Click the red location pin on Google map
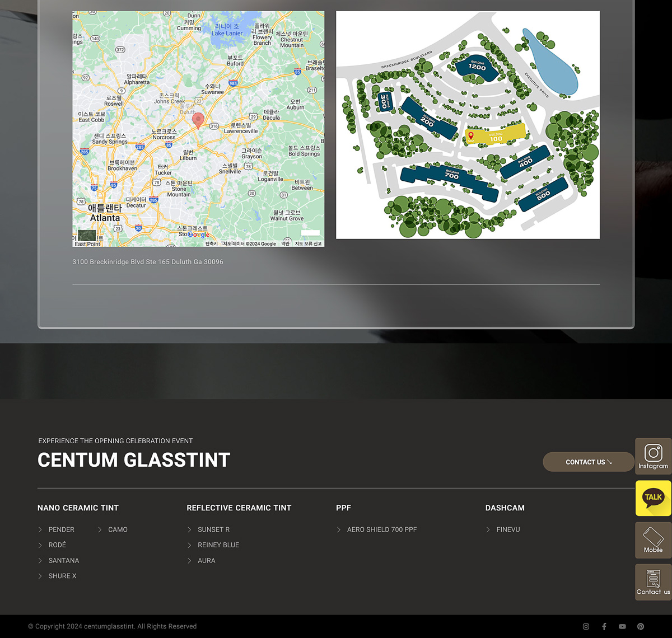The image size is (672, 638). tap(198, 120)
